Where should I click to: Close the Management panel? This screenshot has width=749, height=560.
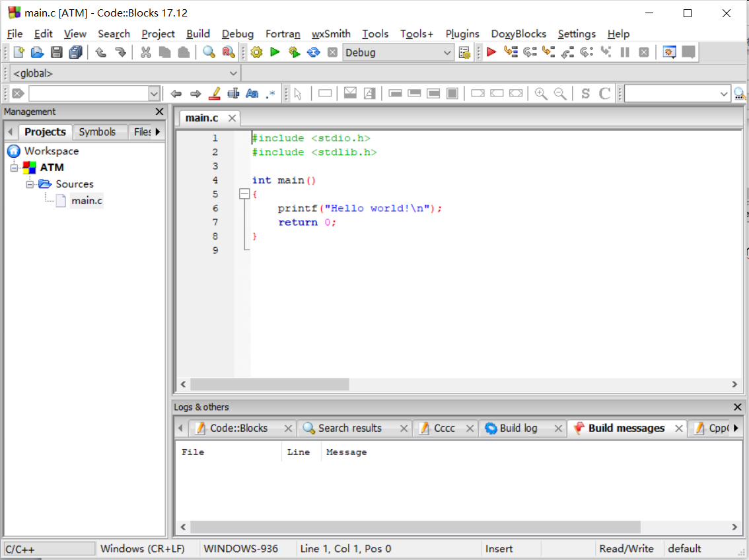[160, 112]
